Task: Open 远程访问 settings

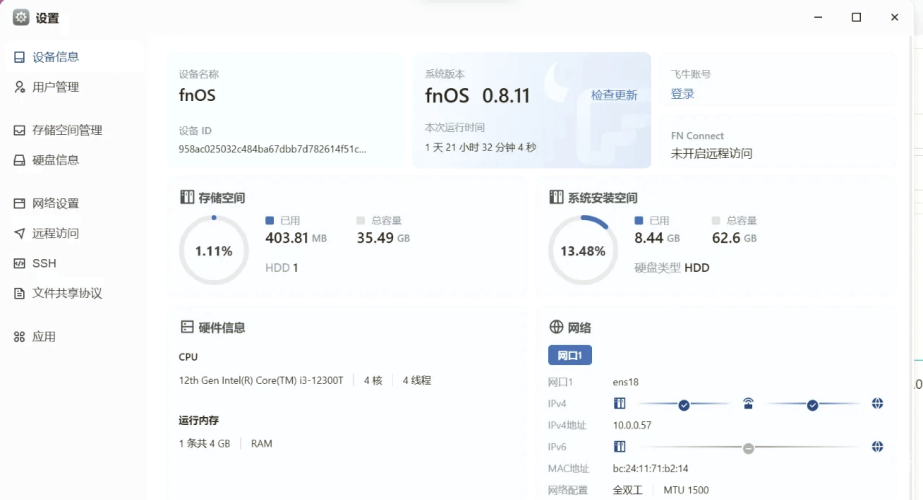Action: [74, 233]
